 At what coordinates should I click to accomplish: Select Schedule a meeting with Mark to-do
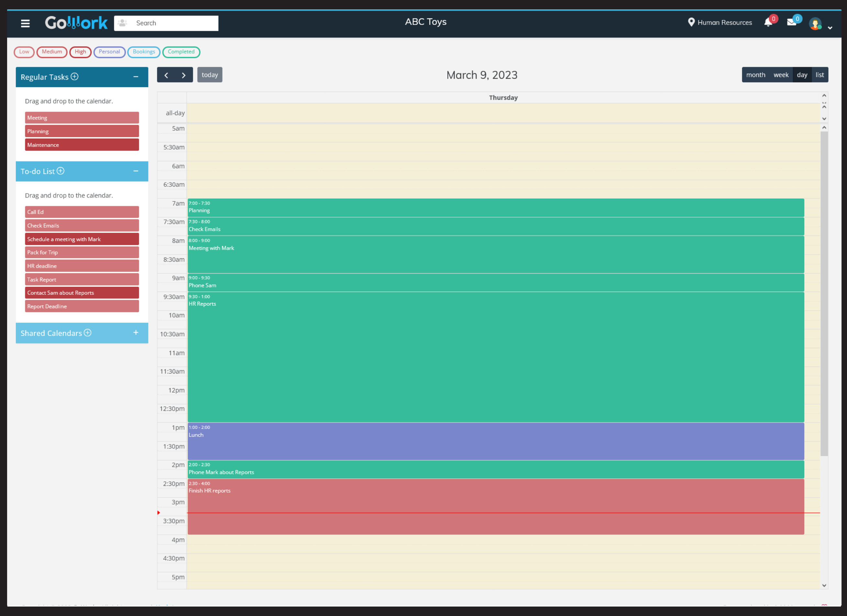[x=82, y=239]
